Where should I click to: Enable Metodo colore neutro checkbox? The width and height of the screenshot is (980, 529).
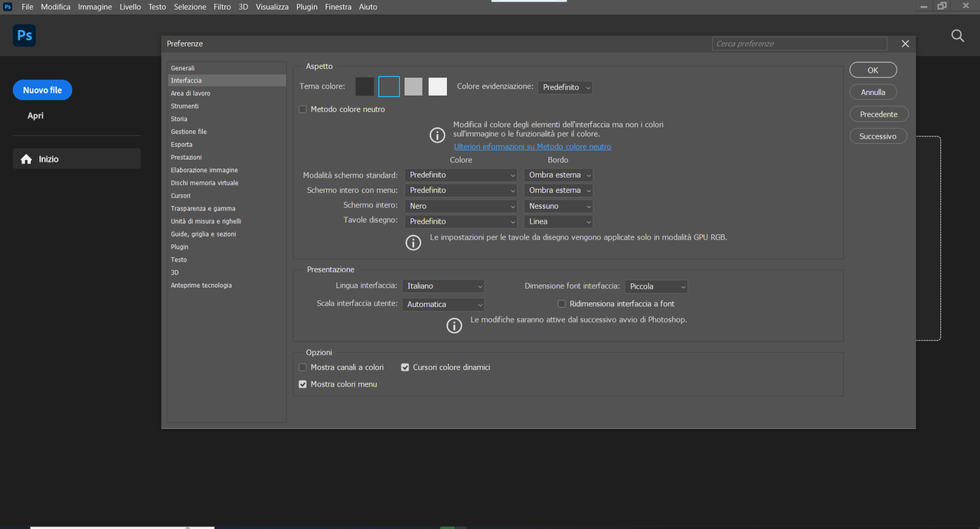[x=302, y=109]
